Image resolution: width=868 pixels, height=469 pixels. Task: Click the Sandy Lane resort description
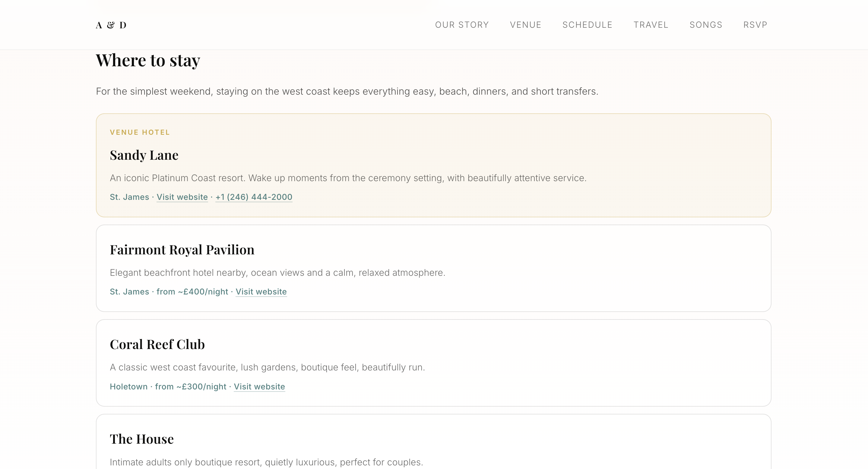[x=348, y=178]
